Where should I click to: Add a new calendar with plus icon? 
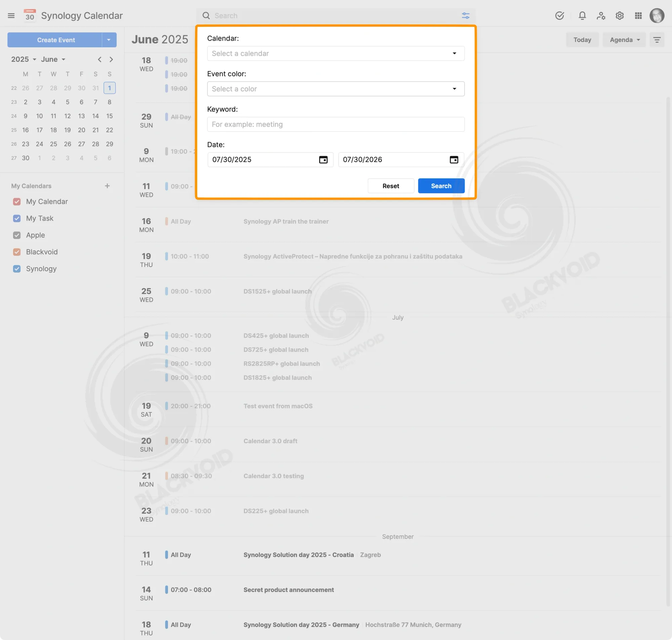click(x=107, y=186)
